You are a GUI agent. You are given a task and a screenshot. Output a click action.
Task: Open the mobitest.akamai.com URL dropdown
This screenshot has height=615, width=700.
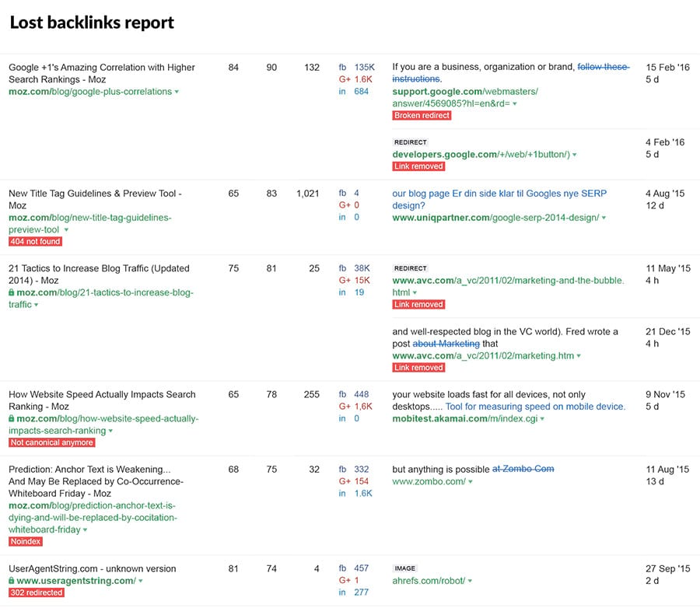[542, 419]
